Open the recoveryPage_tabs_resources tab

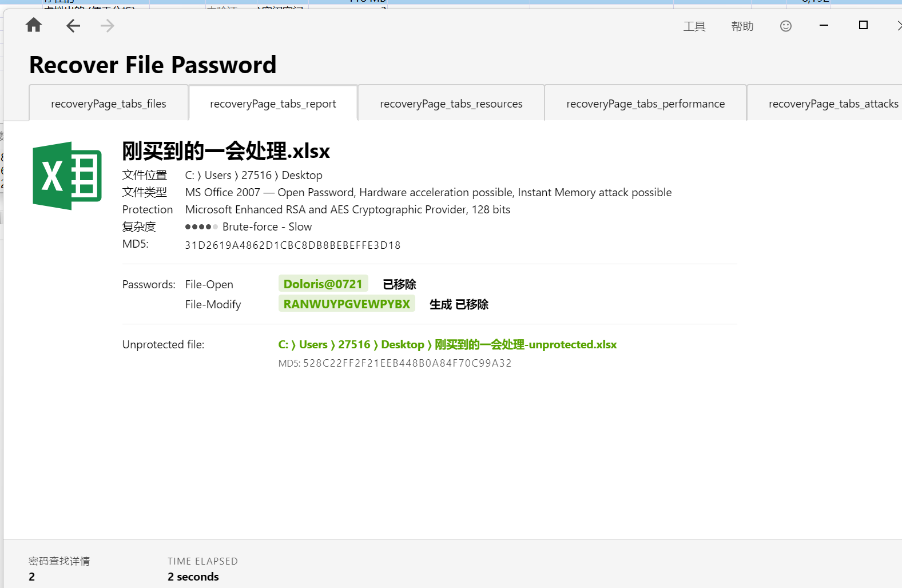click(451, 104)
